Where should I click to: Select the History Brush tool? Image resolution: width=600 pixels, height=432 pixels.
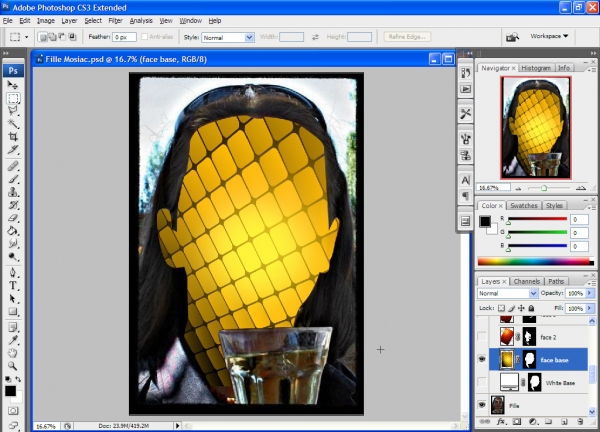point(13,205)
